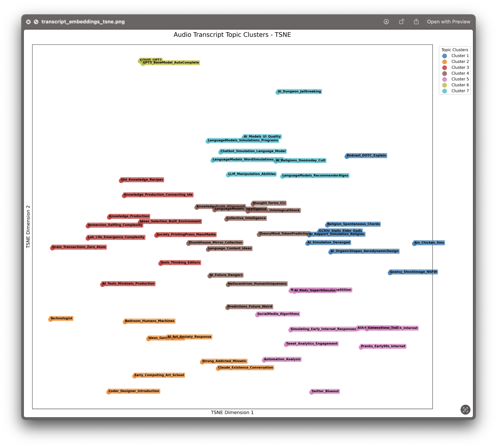The image size is (497, 448).
Task: Select the Goatsy_ShockImage_NSFW point
Action: pos(413,272)
